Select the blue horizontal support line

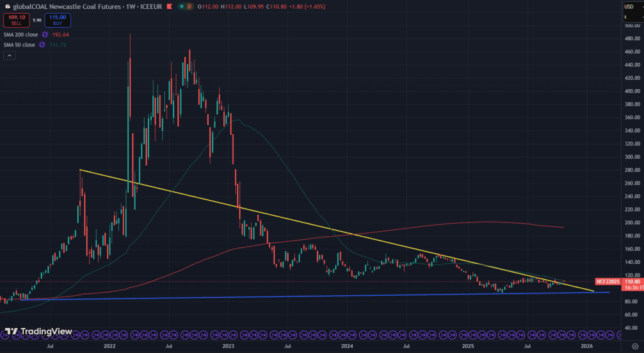tap(314, 296)
